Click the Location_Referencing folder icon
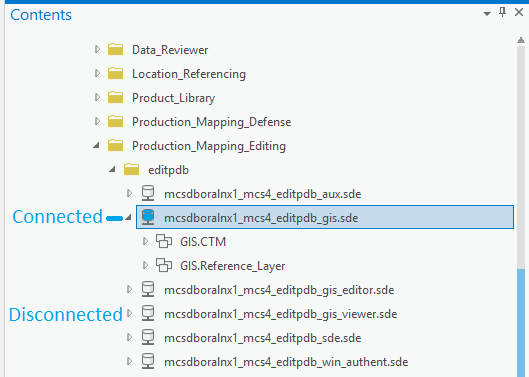 click(116, 73)
